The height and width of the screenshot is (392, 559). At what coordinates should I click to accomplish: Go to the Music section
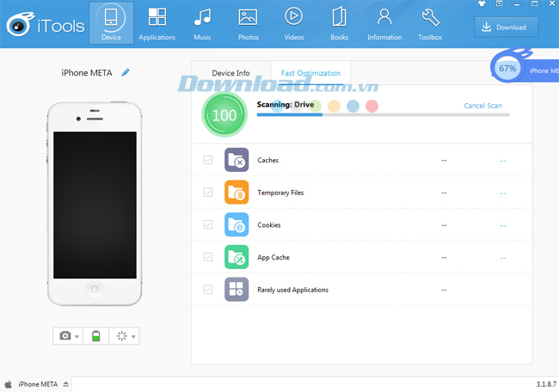coord(202,22)
